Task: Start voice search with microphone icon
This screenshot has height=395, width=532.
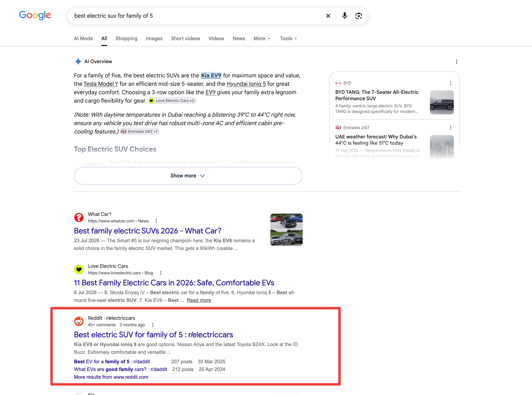Action: (x=345, y=16)
